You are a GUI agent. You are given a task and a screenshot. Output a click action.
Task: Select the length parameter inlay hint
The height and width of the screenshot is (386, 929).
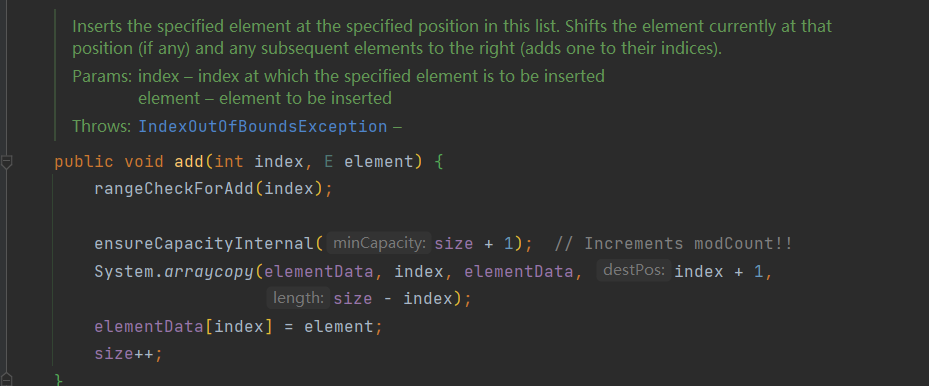(298, 298)
